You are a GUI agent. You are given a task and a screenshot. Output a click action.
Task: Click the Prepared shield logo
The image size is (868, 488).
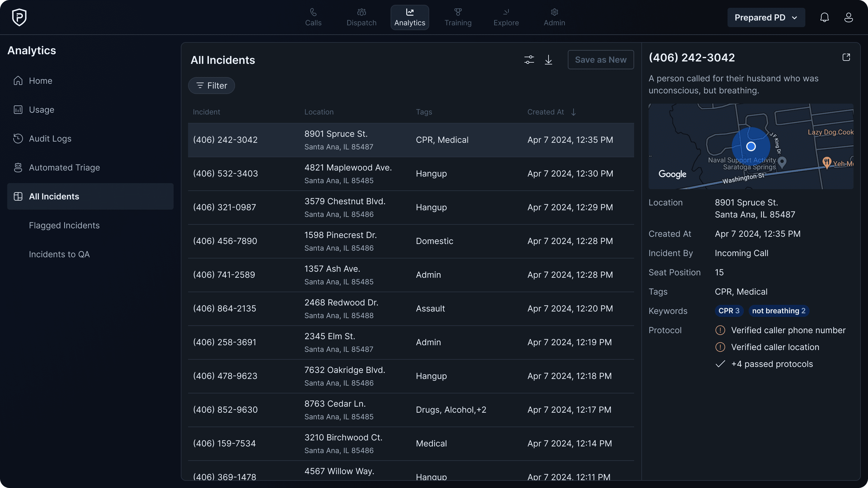coord(19,17)
